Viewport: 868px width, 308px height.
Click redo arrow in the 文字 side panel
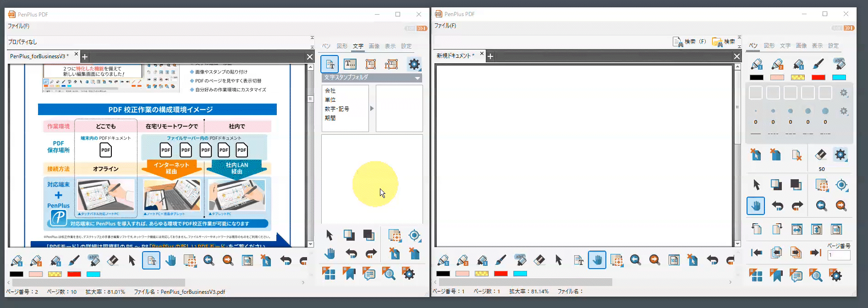point(371,253)
